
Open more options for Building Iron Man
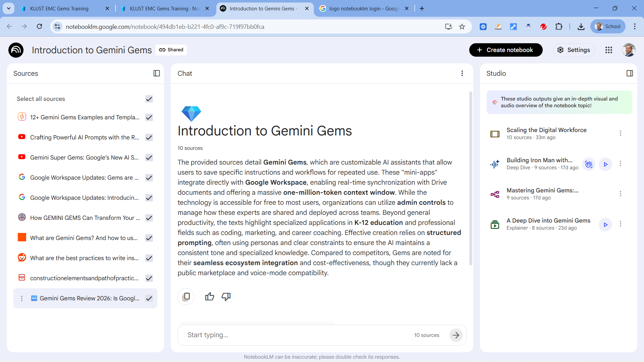pos(621,164)
